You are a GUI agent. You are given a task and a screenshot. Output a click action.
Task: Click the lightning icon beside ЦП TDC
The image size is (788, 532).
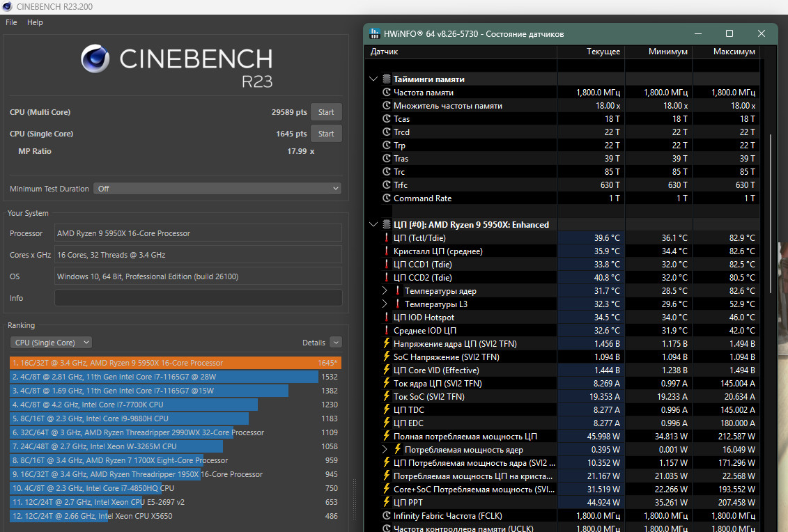387,409
